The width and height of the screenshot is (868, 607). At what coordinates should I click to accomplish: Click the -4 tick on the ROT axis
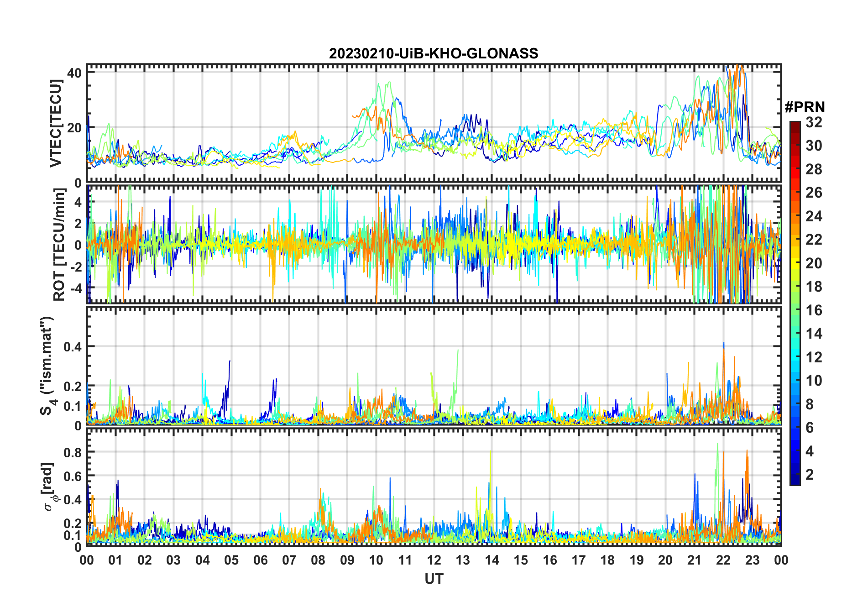[75, 288]
